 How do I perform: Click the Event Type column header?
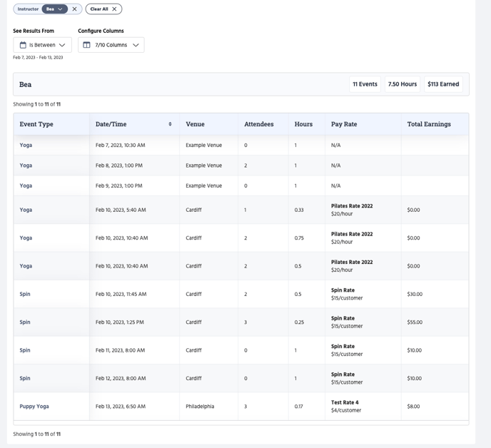[36, 124]
